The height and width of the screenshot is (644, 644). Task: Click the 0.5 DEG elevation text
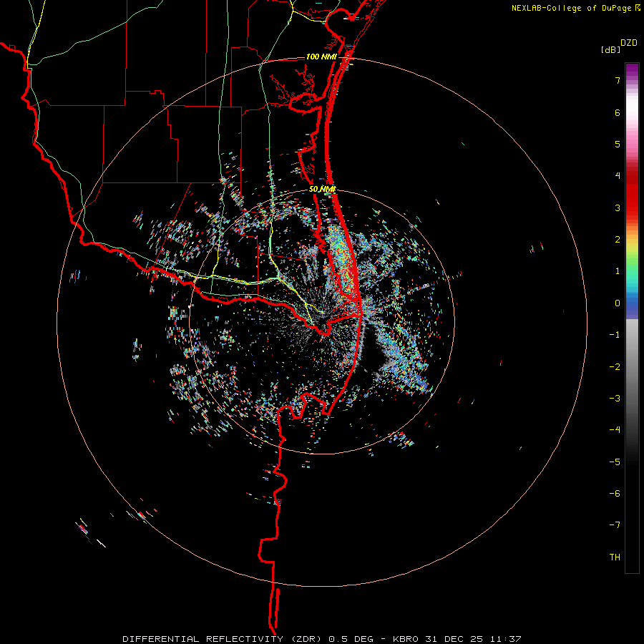click(x=351, y=639)
